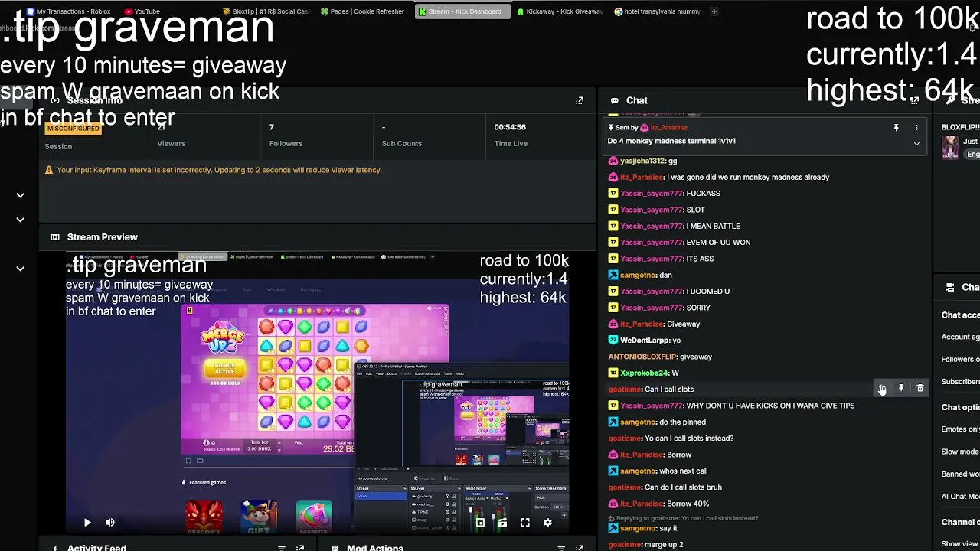This screenshot has height=551, width=980.
Task: Open the pinned message three-dot menu
Action: tap(916, 128)
